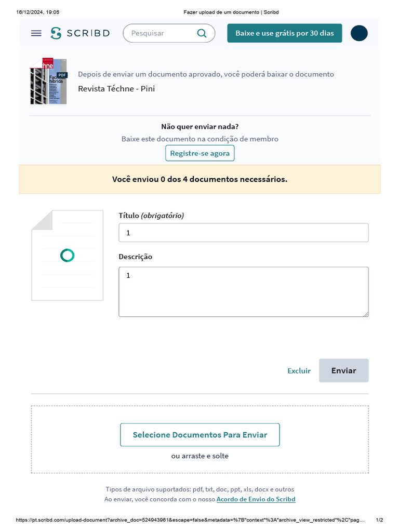
Task: Open the user profile avatar
Action: [x=359, y=33]
